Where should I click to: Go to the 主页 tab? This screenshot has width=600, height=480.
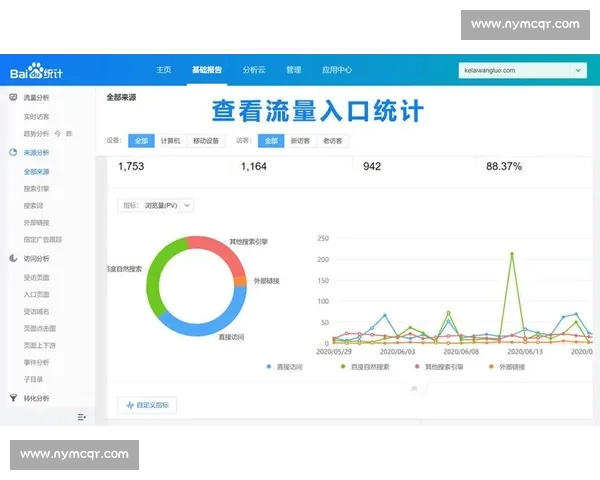pos(164,70)
